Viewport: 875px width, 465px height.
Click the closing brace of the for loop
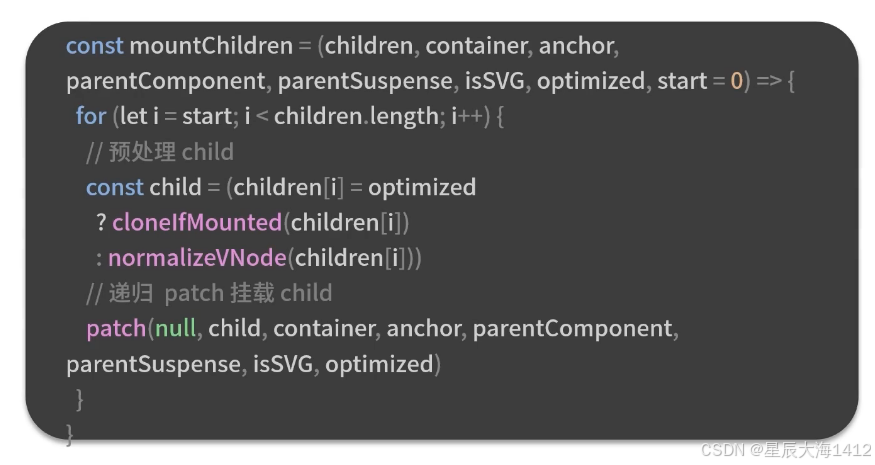pyautogui.click(x=79, y=400)
